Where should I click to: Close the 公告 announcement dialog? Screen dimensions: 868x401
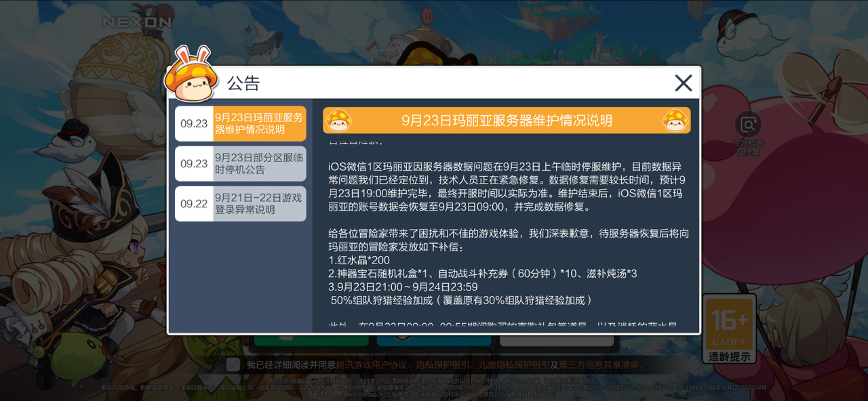tap(683, 83)
